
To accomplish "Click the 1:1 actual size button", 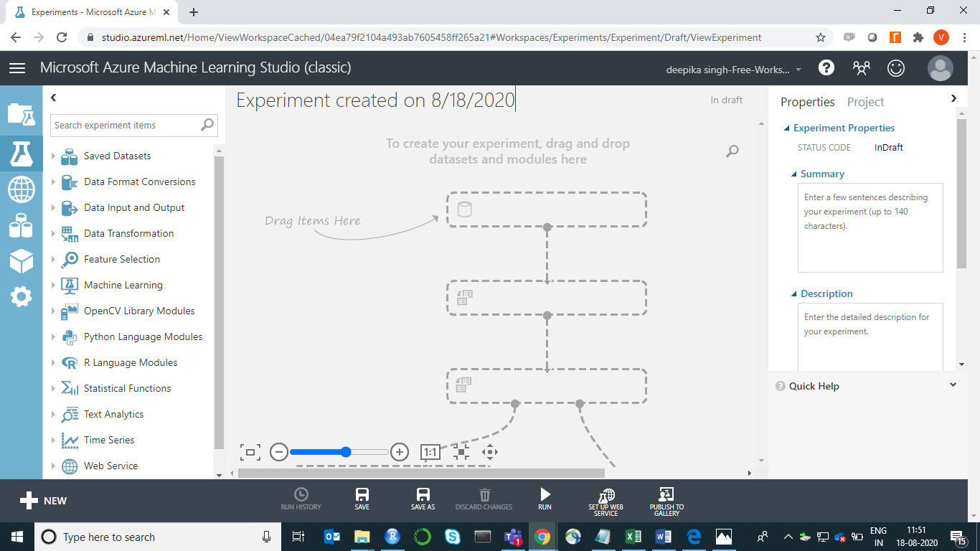I will (430, 452).
